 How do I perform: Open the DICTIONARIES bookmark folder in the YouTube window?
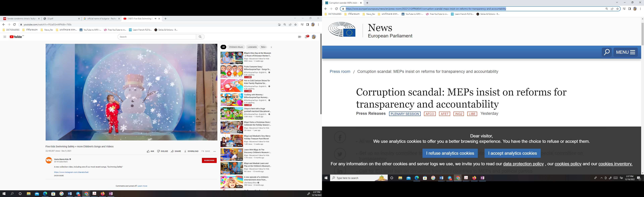[11, 30]
